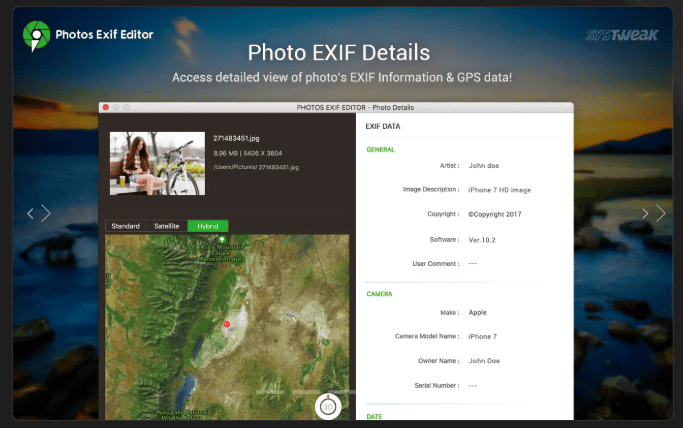Click the User Comment label

tap(436, 264)
